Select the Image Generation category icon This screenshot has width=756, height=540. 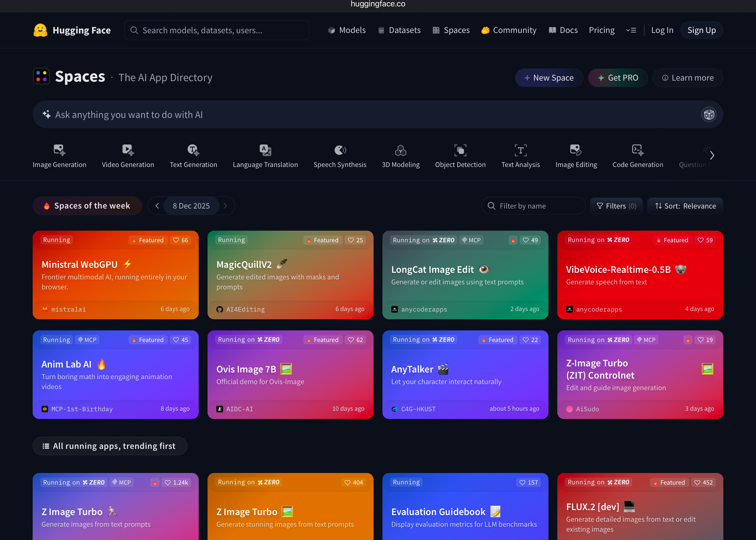59,150
